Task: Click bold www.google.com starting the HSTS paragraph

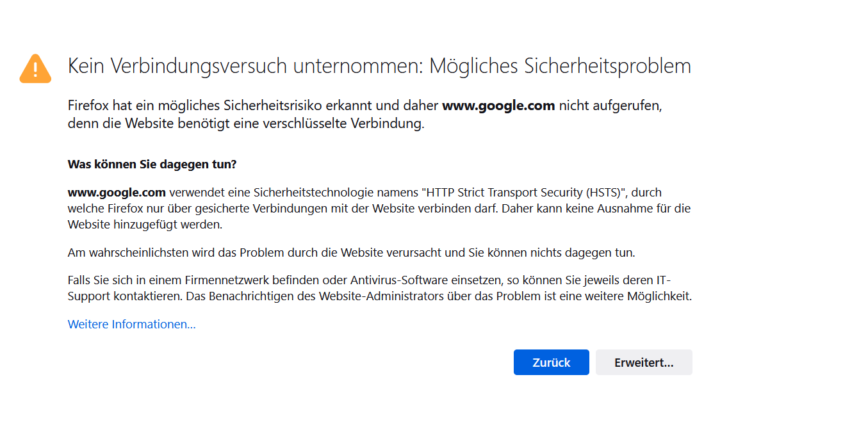Action: tap(117, 192)
